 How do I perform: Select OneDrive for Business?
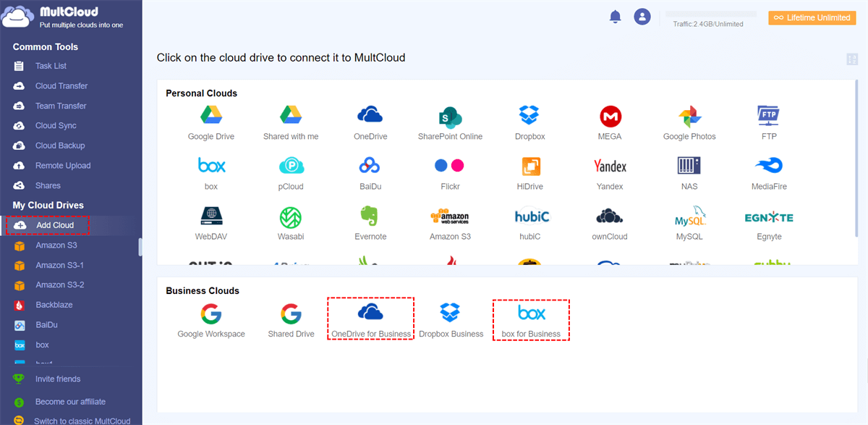pos(370,319)
